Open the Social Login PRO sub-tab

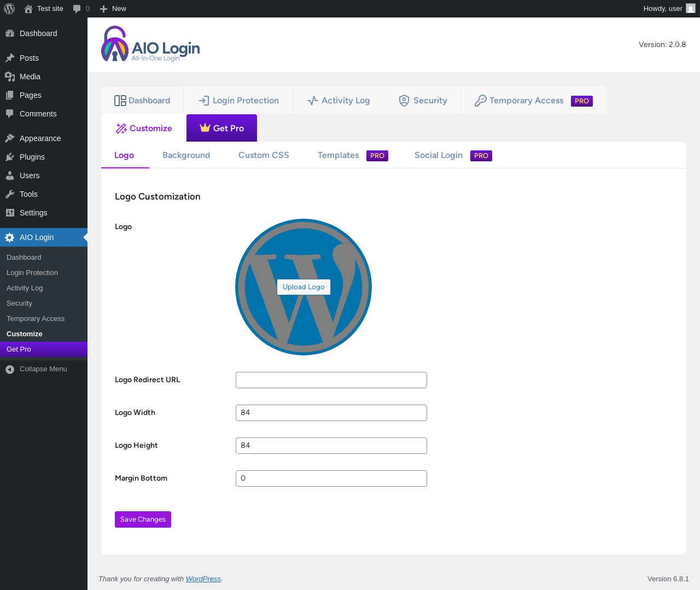point(453,155)
